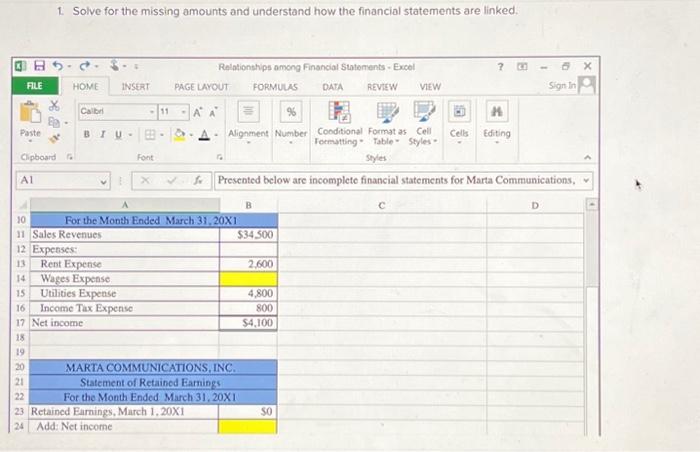
Task: Apply yellow fill color bucket
Action: tap(179, 134)
